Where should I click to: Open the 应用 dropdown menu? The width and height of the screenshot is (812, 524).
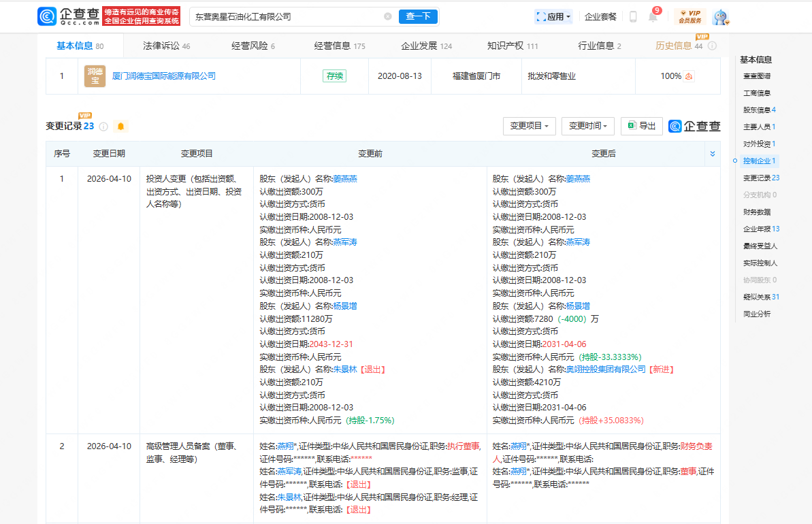coord(553,17)
